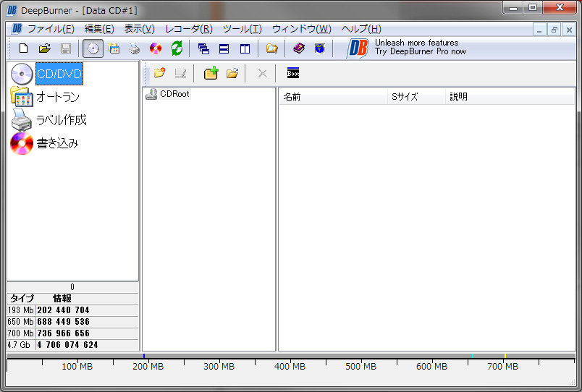Image resolution: width=582 pixels, height=392 pixels.
Task: Open the ラベル作成 sidebar section
Action: [62, 120]
